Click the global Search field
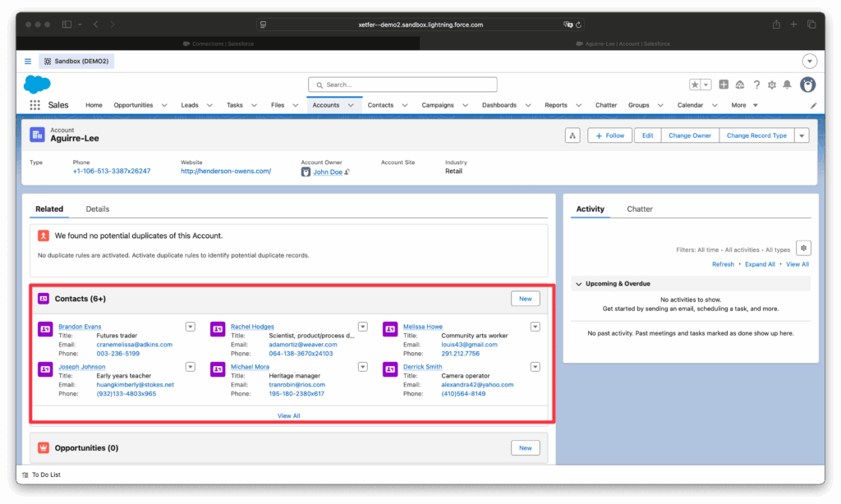The height and width of the screenshot is (504, 841). click(402, 85)
